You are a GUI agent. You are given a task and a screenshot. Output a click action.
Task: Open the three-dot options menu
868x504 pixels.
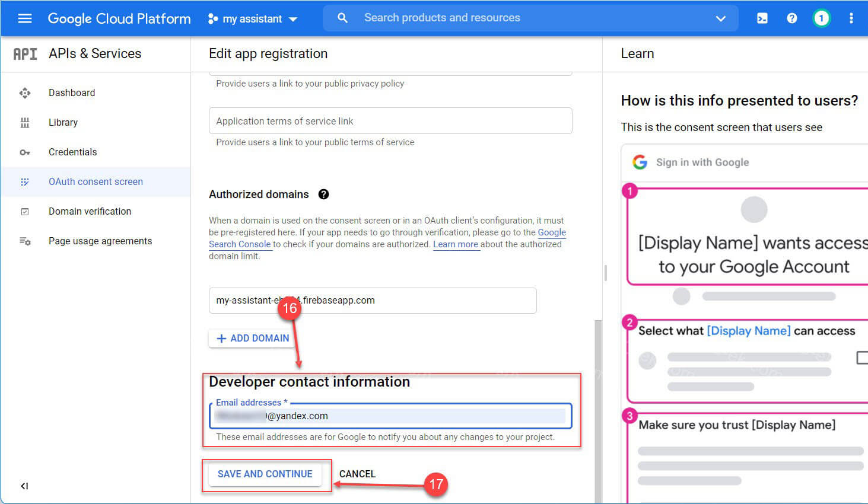851,18
